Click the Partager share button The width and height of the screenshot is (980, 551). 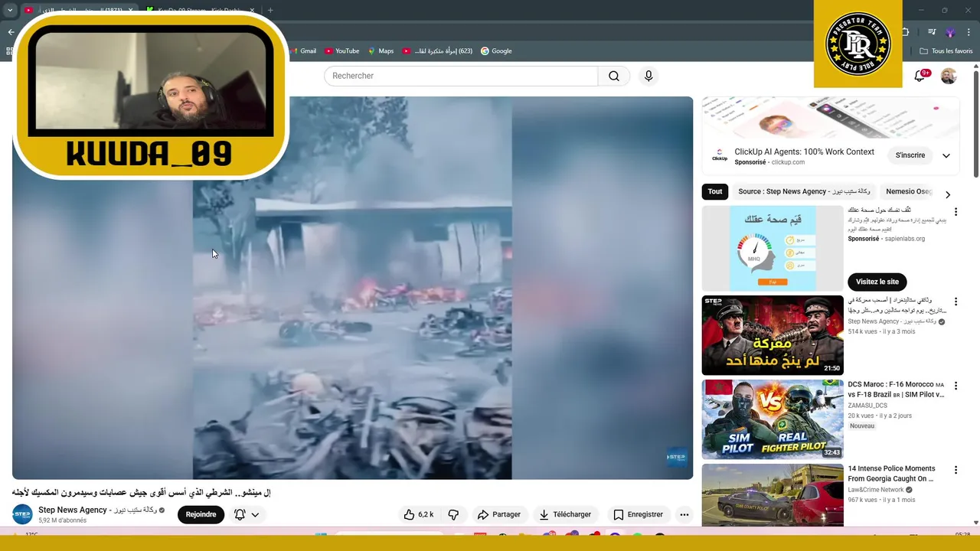coord(498,514)
